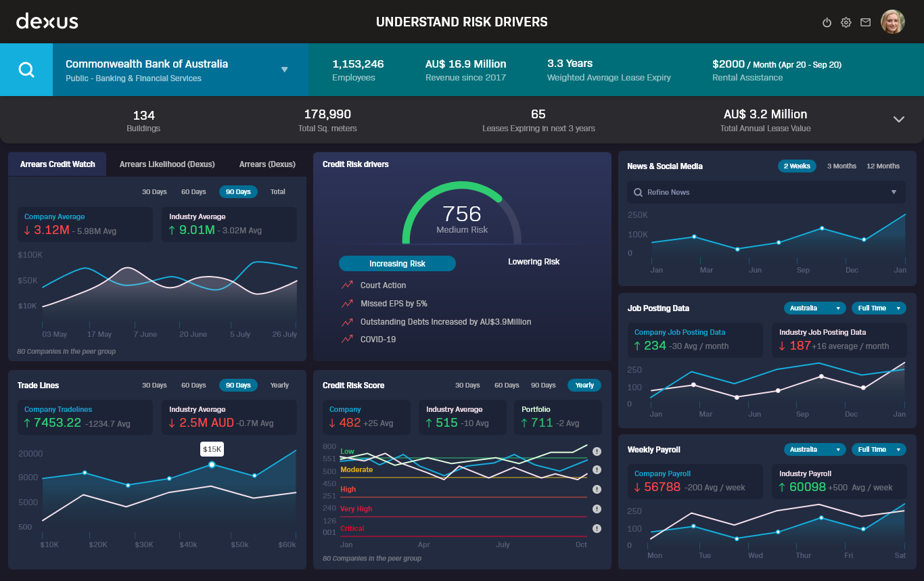Click red down arrow by 187 postings
Screen dimensions: 924x581
click(782, 346)
